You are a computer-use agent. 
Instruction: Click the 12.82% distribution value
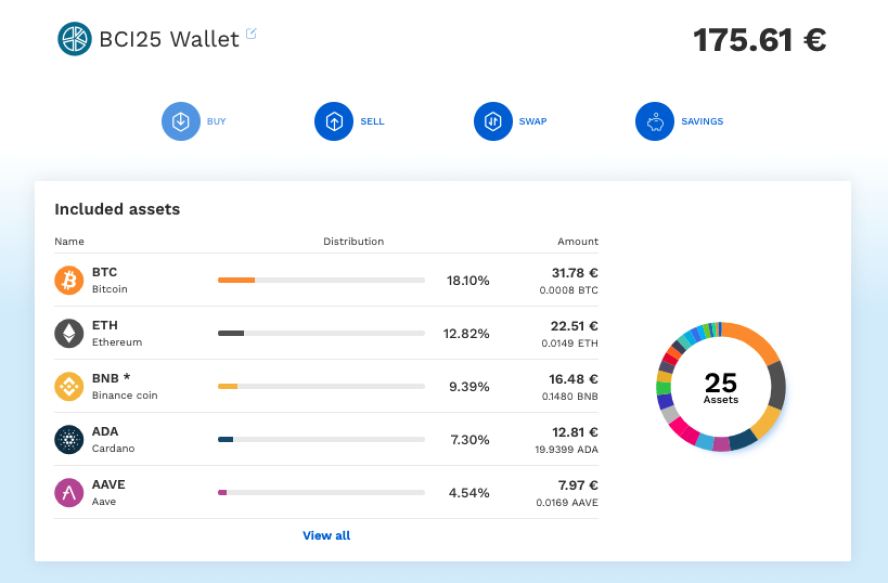(466, 334)
